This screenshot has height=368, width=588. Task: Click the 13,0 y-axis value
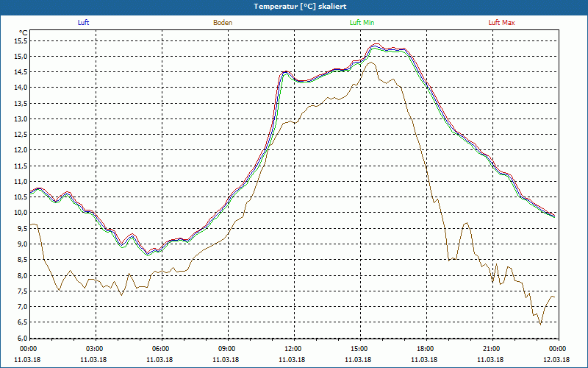click(20, 119)
